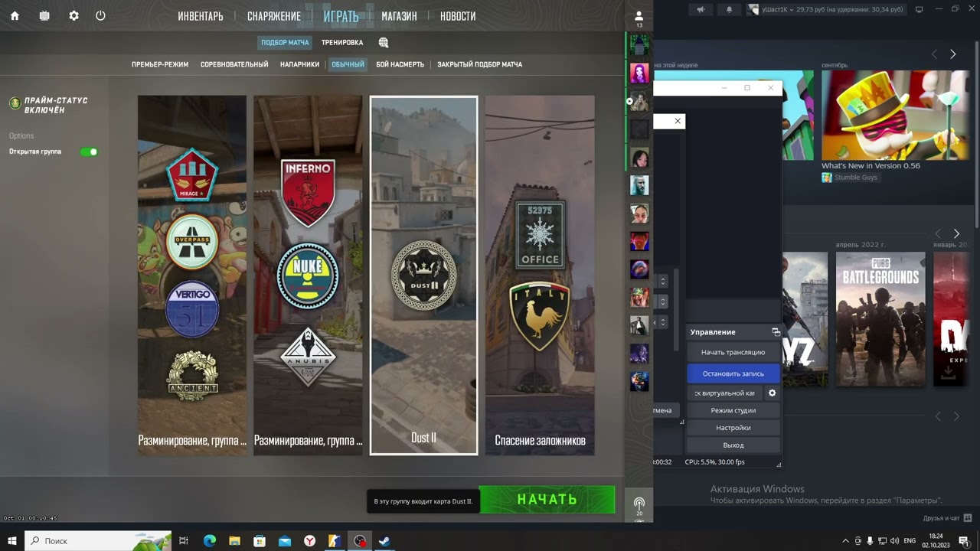The width and height of the screenshot is (980, 551).
Task: Open the Stumble Guys game link
Action: [850, 178]
